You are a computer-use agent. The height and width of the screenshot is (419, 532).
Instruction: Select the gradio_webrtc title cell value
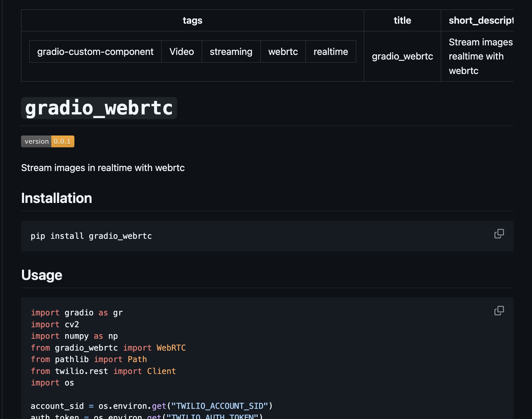tap(402, 56)
